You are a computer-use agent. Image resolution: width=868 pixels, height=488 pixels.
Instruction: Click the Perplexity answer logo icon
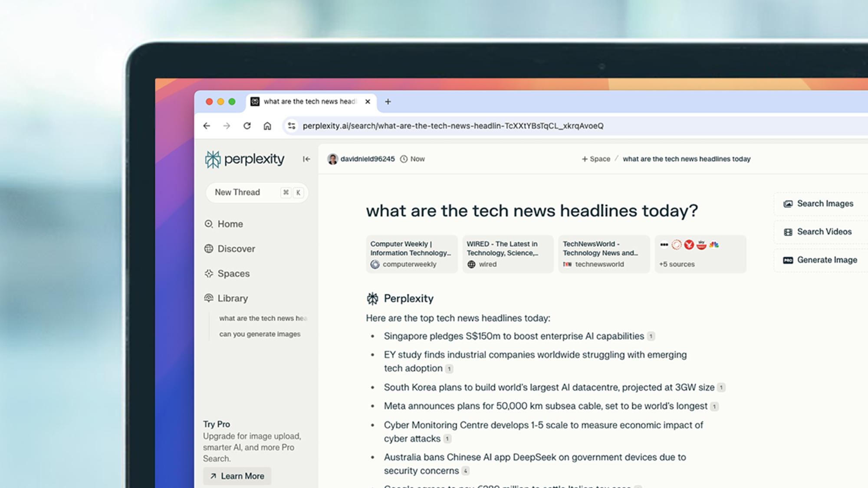[x=372, y=298]
